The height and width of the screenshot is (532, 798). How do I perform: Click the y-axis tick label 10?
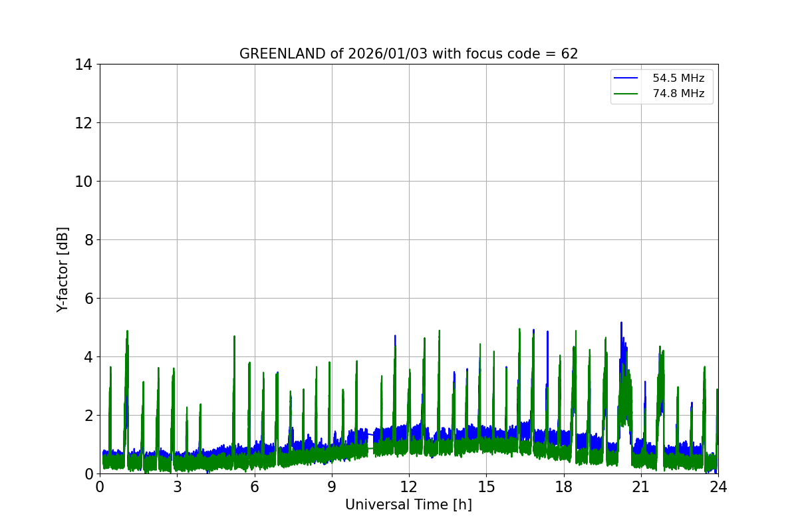pyautogui.click(x=83, y=182)
